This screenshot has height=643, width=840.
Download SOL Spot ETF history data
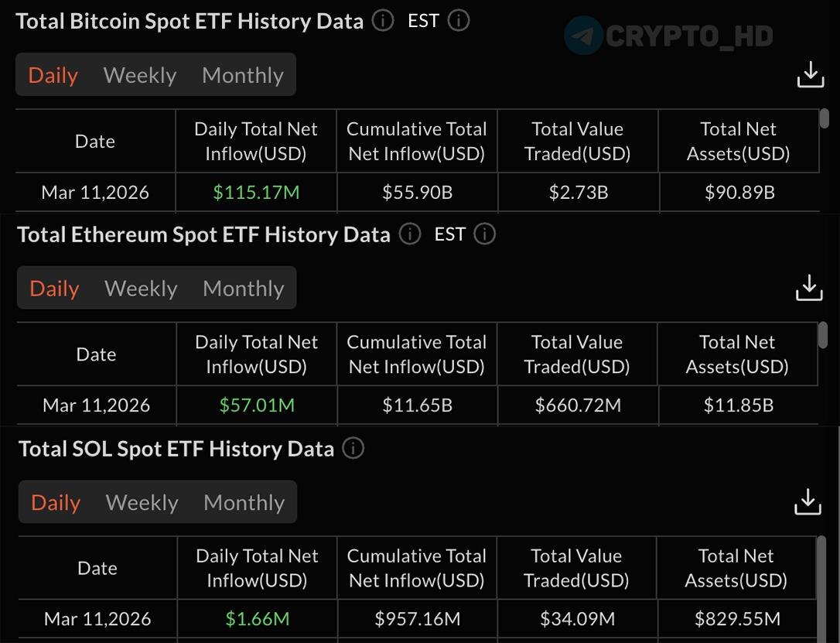pyautogui.click(x=808, y=502)
